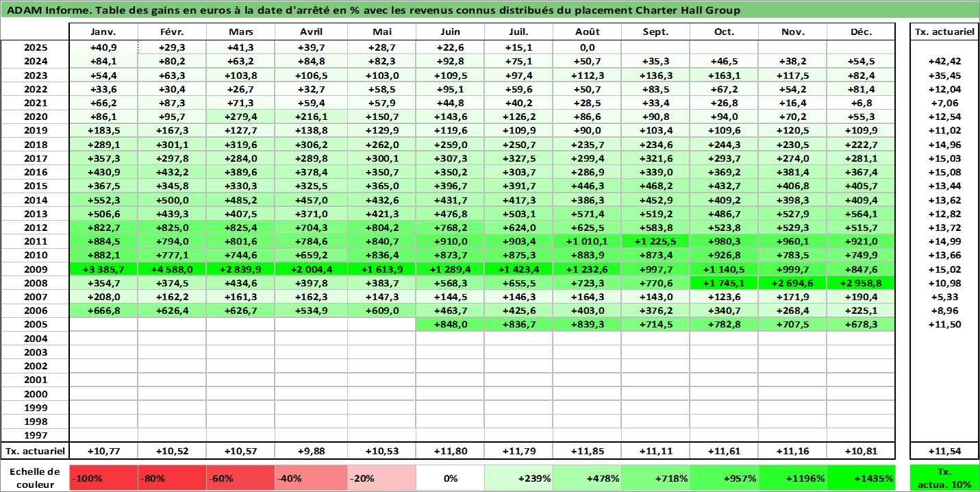980x492 pixels.
Task: Click the +478% green scale swatch
Action: tap(587, 478)
